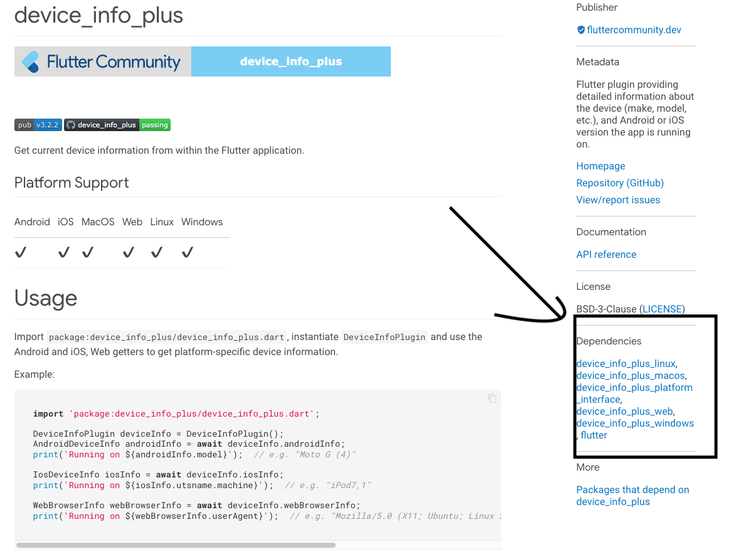Click the device_info_plus passing build badge
This screenshot has width=756, height=554.
pyautogui.click(x=117, y=125)
